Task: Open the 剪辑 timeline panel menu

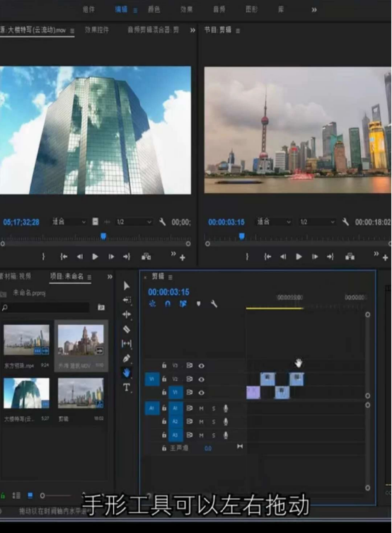Action: click(x=171, y=277)
